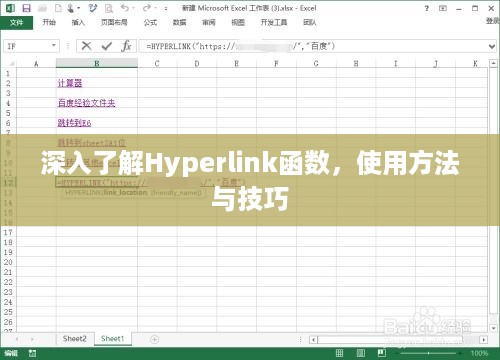Click horizontal scrollbar left arrow

pos(313,340)
